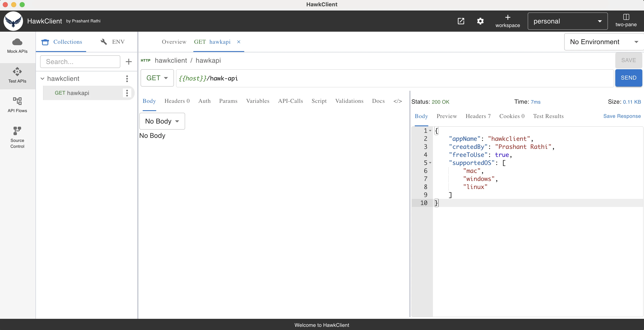The height and width of the screenshot is (330, 644).
Task: Click the settings gear icon
Action: (x=480, y=21)
